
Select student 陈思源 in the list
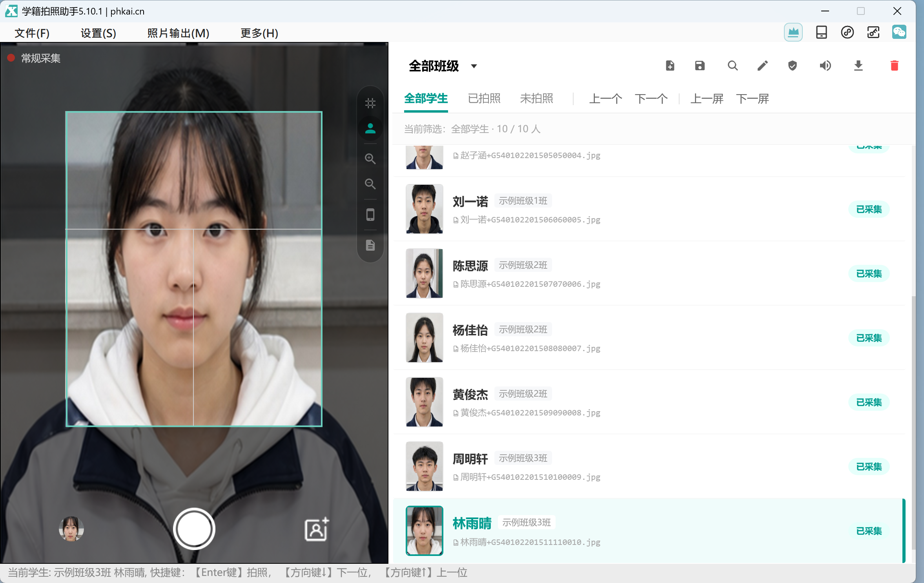tap(649, 273)
